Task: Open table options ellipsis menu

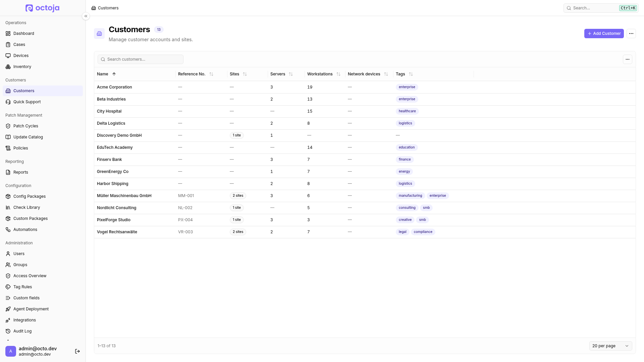Action: click(x=628, y=59)
